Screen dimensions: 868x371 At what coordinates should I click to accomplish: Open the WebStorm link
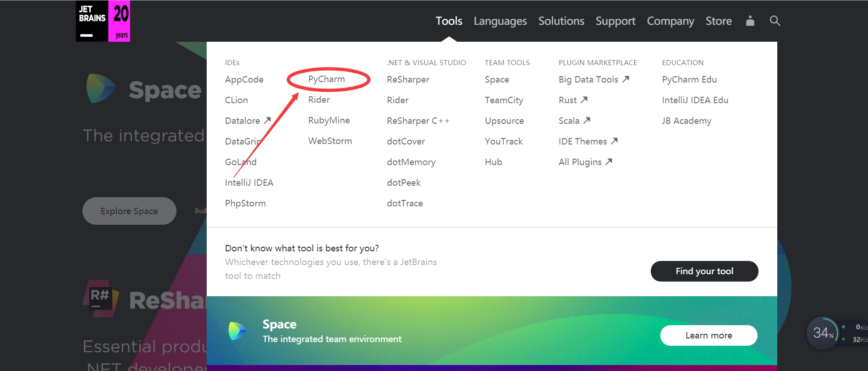point(330,141)
